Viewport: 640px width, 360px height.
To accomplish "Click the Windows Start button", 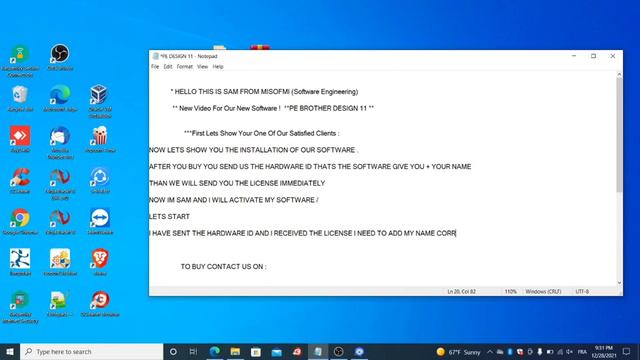I will (x=10, y=351).
